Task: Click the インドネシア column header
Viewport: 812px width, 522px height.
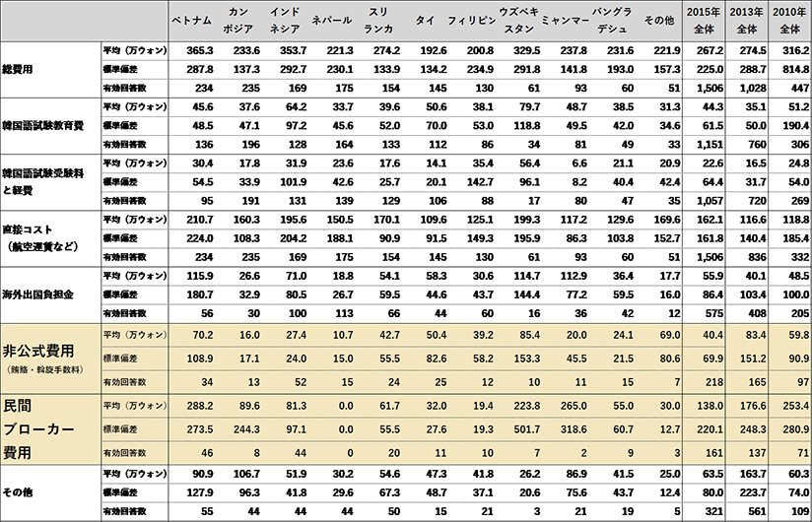Action: [x=285, y=21]
